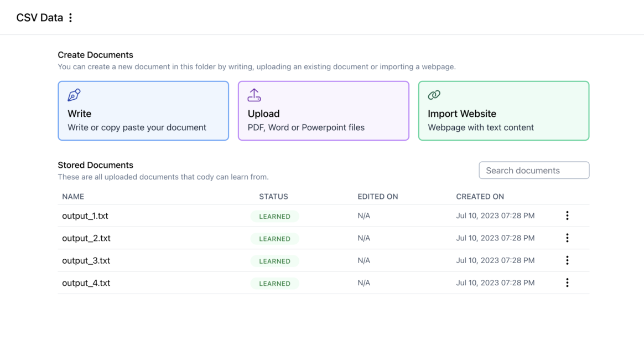Select the Write document card
Image resolution: width=644 pixels, height=359 pixels.
[143, 111]
